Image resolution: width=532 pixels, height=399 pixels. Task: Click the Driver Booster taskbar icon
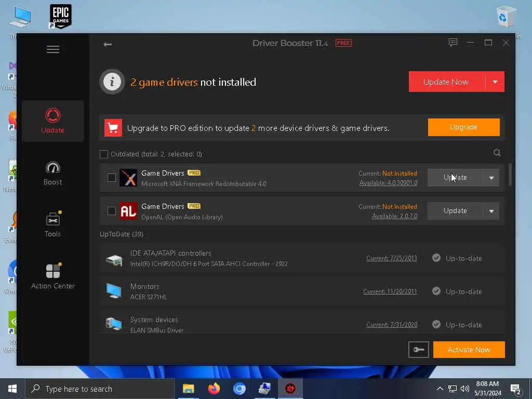click(290, 389)
